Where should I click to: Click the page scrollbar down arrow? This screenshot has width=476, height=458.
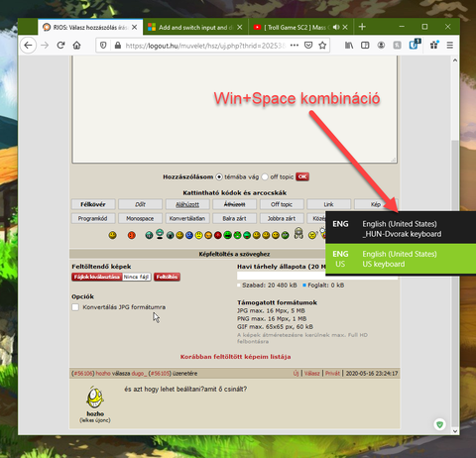[455, 431]
